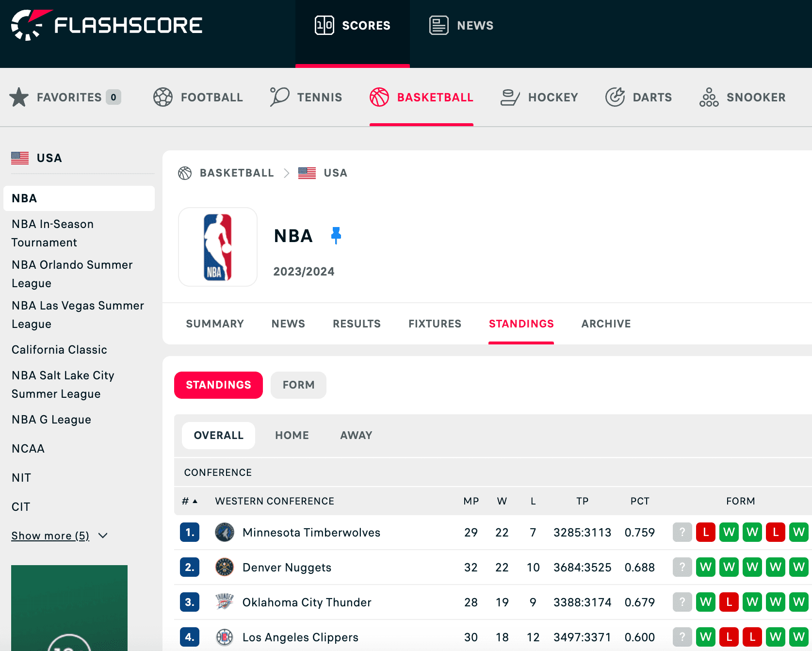This screenshot has width=812, height=651.
Task: Open NBA Salt Lake City Summer League
Action: point(63,385)
